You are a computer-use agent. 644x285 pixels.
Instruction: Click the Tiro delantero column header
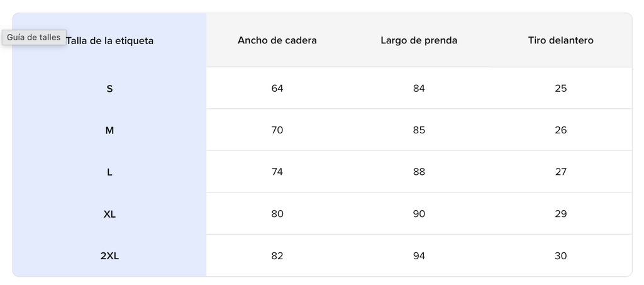tap(560, 40)
